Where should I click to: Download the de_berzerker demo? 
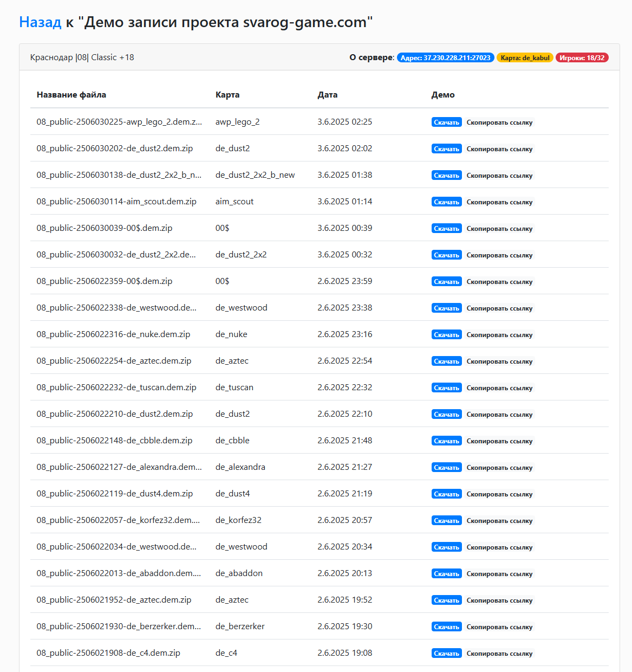coord(447,626)
